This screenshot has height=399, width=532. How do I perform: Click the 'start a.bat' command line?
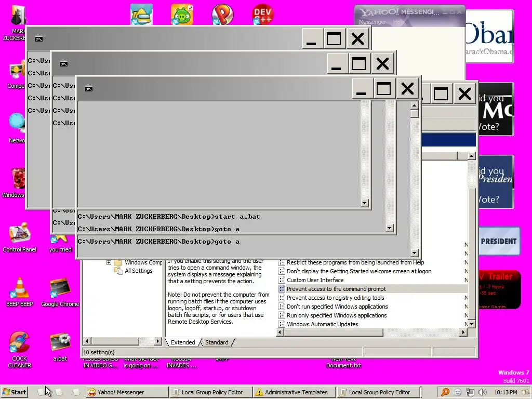tap(169, 217)
